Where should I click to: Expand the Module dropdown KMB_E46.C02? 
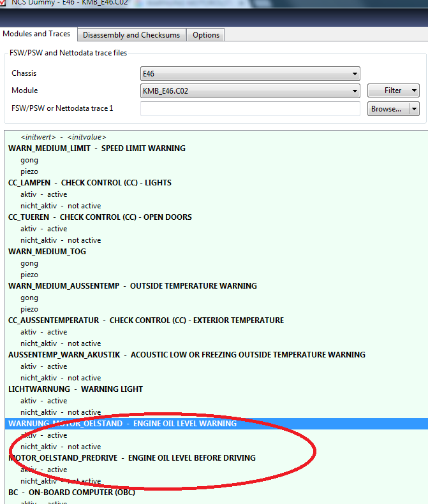pyautogui.click(x=250, y=91)
